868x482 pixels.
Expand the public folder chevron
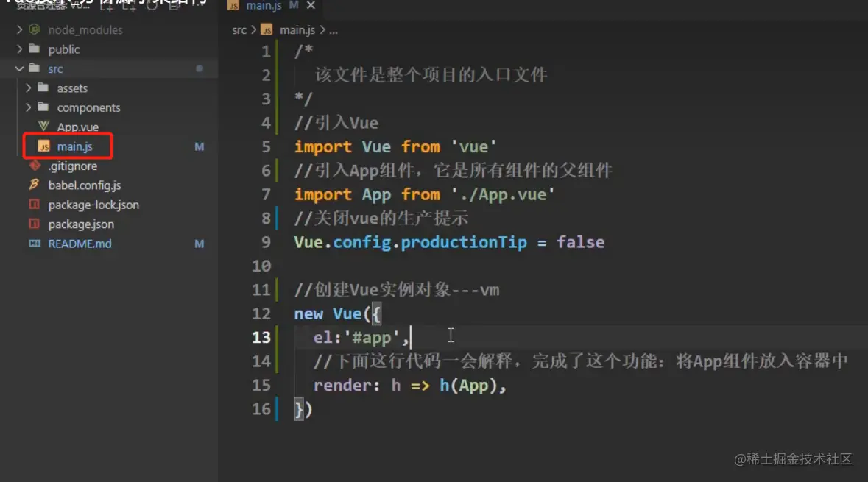pos(19,49)
